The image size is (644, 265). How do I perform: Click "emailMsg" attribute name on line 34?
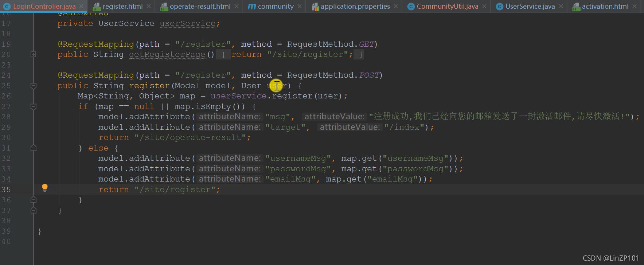click(x=290, y=179)
